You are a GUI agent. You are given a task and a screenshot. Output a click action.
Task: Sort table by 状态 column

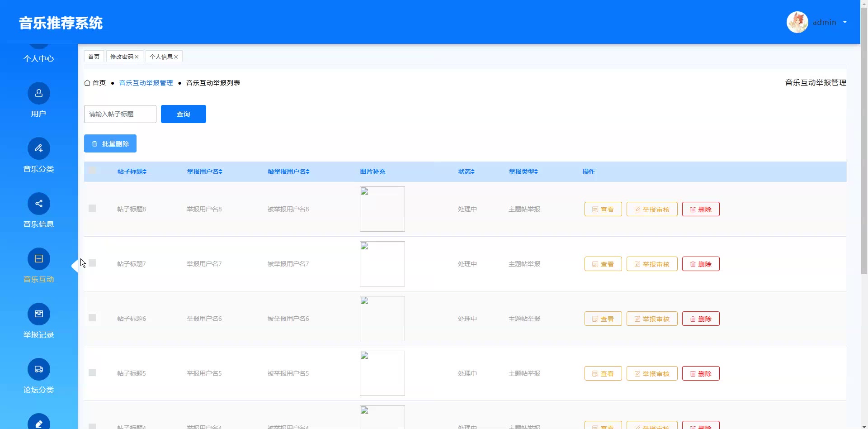pyautogui.click(x=473, y=172)
